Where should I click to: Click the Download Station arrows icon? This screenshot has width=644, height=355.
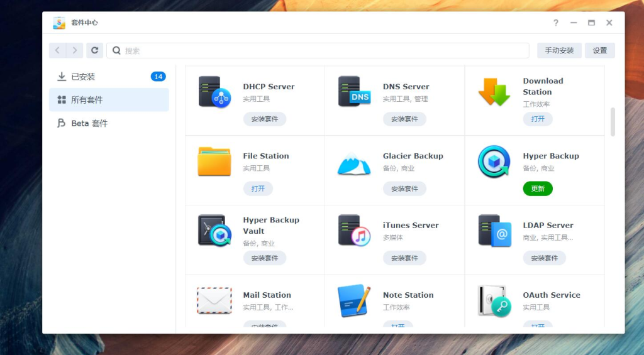494,92
